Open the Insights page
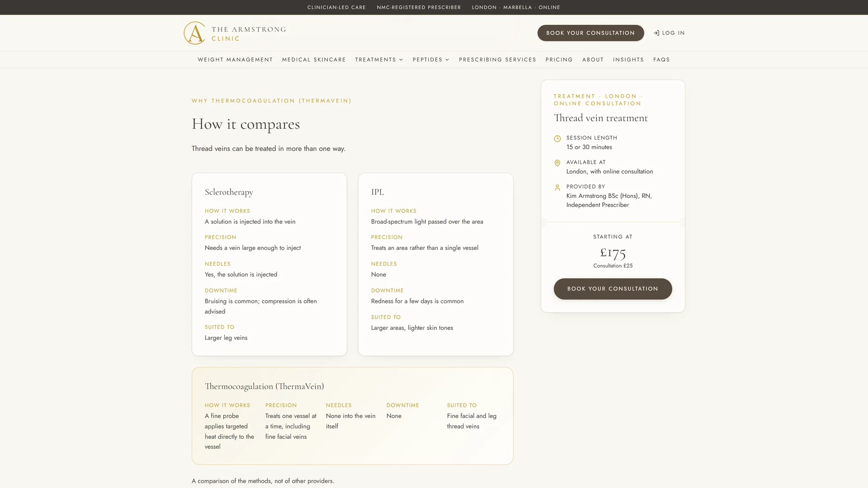The height and width of the screenshot is (488, 868). point(628,60)
